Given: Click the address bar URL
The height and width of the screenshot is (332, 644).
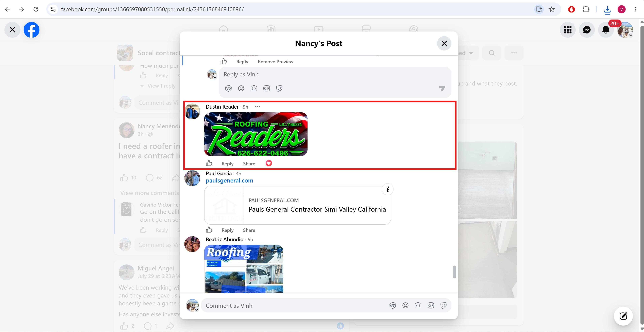Looking at the screenshot, I should (152, 9).
